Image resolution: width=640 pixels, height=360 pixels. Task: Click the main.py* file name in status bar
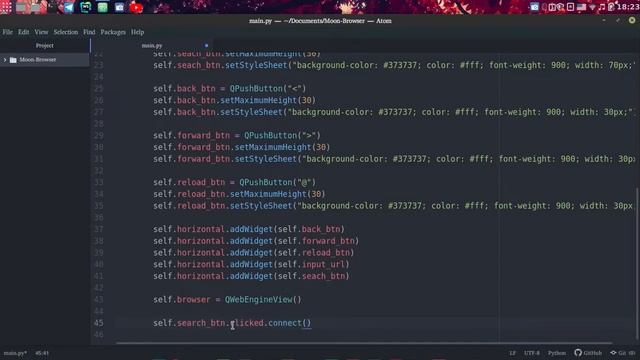click(x=15, y=353)
